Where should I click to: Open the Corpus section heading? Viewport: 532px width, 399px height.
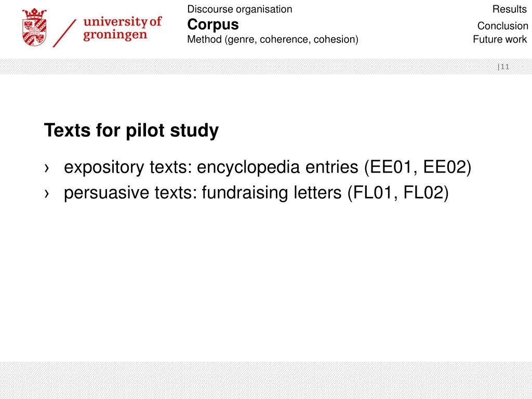tap(213, 24)
